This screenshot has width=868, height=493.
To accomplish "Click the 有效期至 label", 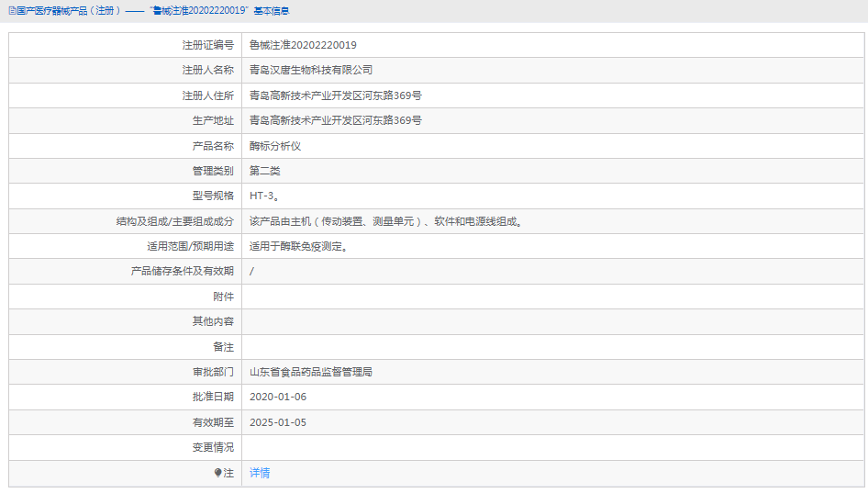I will point(213,422).
